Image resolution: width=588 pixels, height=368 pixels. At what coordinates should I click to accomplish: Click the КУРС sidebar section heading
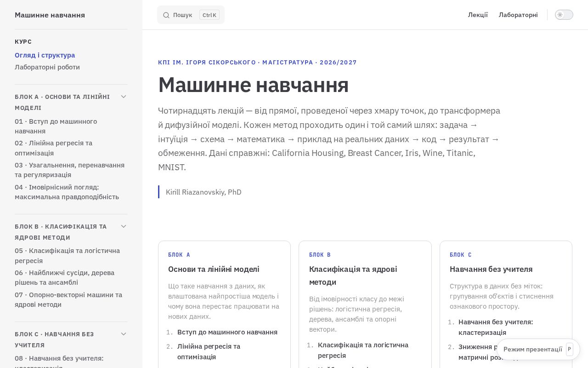23,42
